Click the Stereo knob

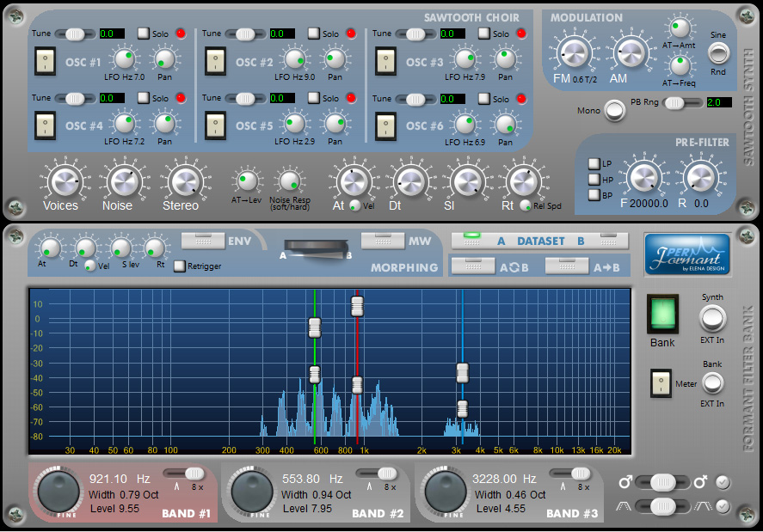(186, 182)
